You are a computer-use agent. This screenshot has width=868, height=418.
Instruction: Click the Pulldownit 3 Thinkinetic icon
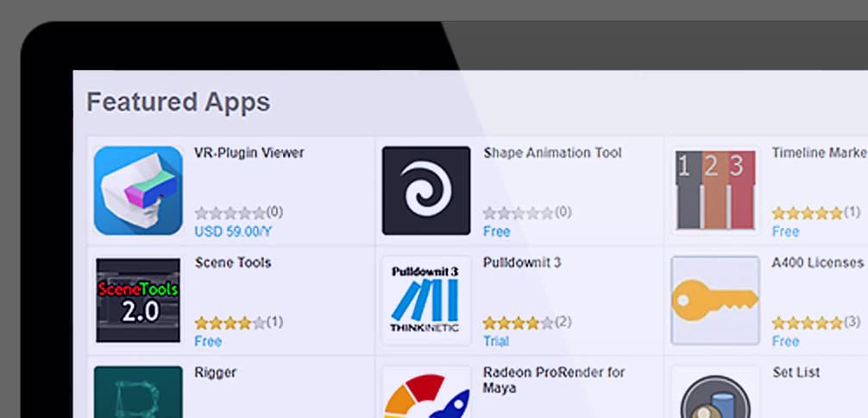[x=426, y=300]
